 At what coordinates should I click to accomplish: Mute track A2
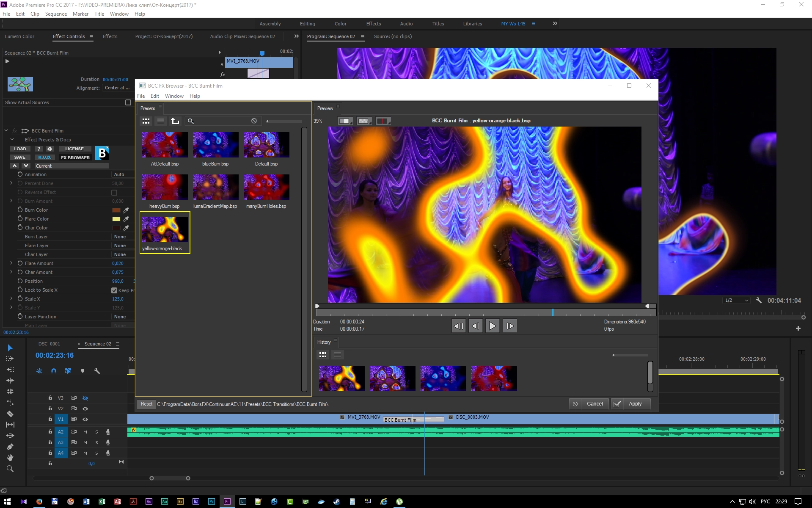pos(85,432)
